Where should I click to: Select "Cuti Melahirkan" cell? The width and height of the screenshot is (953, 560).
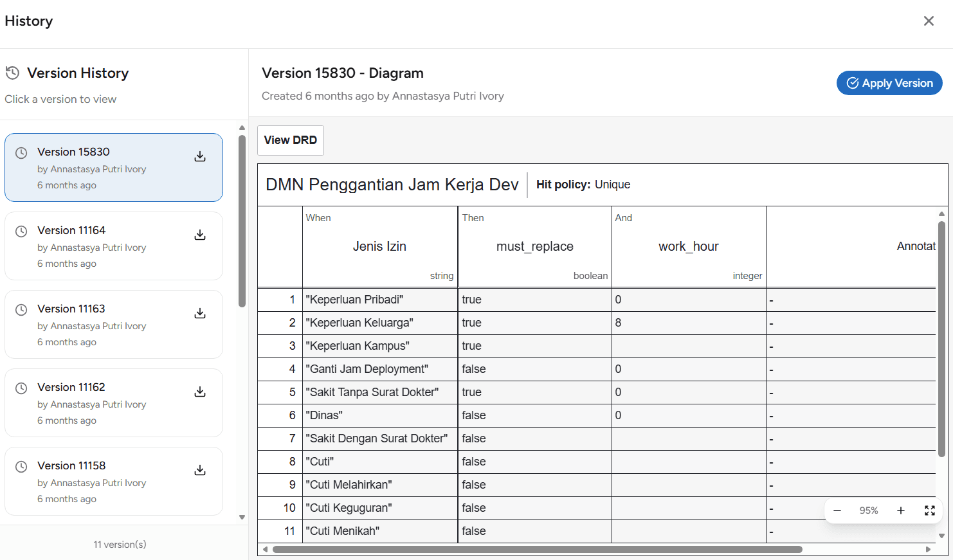coord(379,485)
